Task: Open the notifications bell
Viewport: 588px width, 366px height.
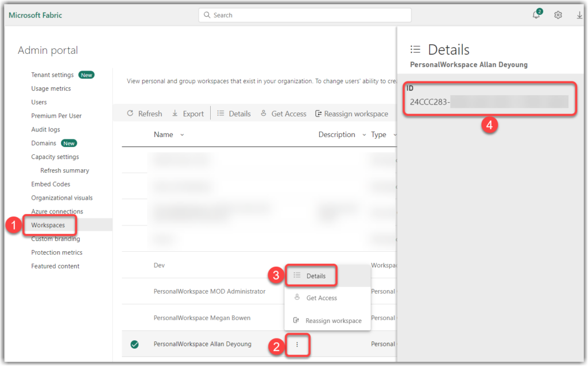Action: (x=535, y=15)
